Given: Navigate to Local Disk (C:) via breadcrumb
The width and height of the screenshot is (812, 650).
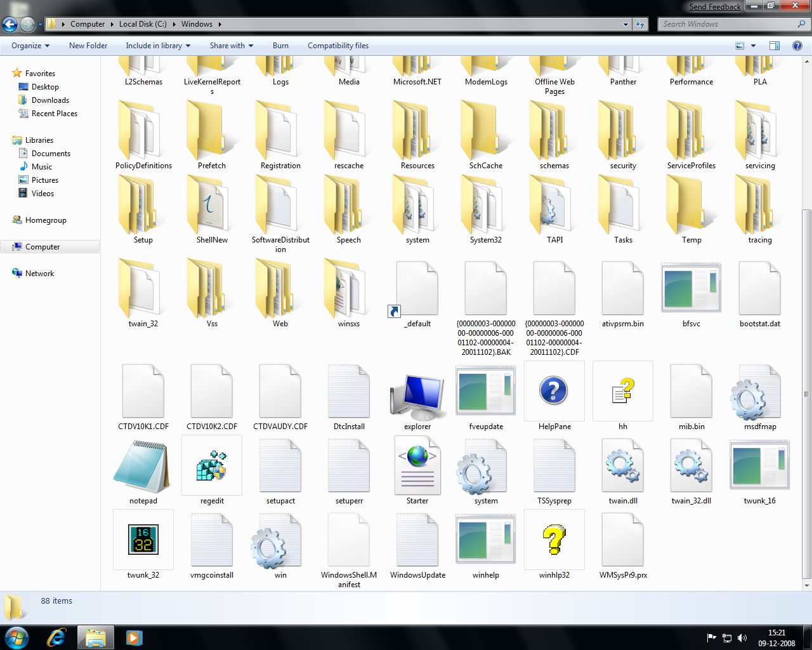Looking at the screenshot, I should (x=143, y=23).
